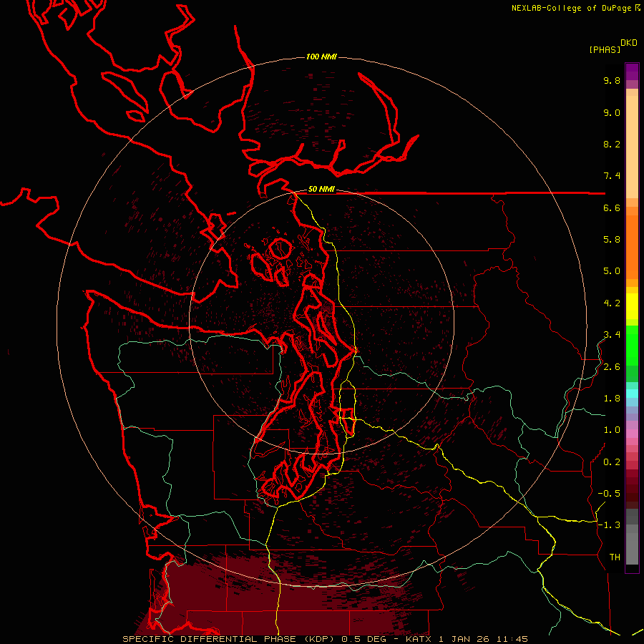Click the 0.2 value on the scale
Screen dimensions: 644x644
coord(612,462)
